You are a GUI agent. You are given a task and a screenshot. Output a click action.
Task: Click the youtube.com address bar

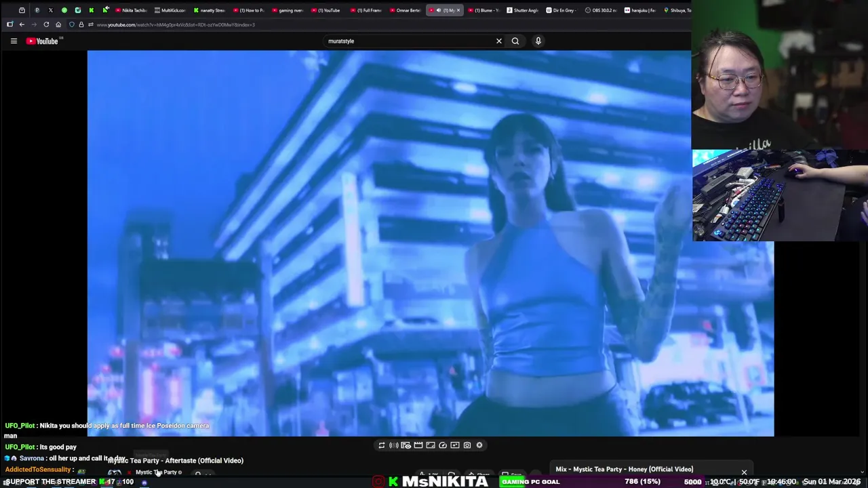pyautogui.click(x=175, y=24)
